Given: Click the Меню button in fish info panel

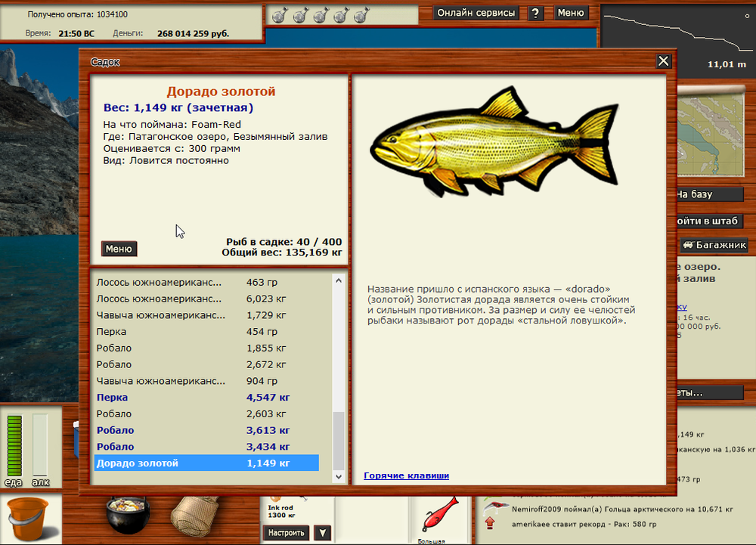Looking at the screenshot, I should coord(119,249).
